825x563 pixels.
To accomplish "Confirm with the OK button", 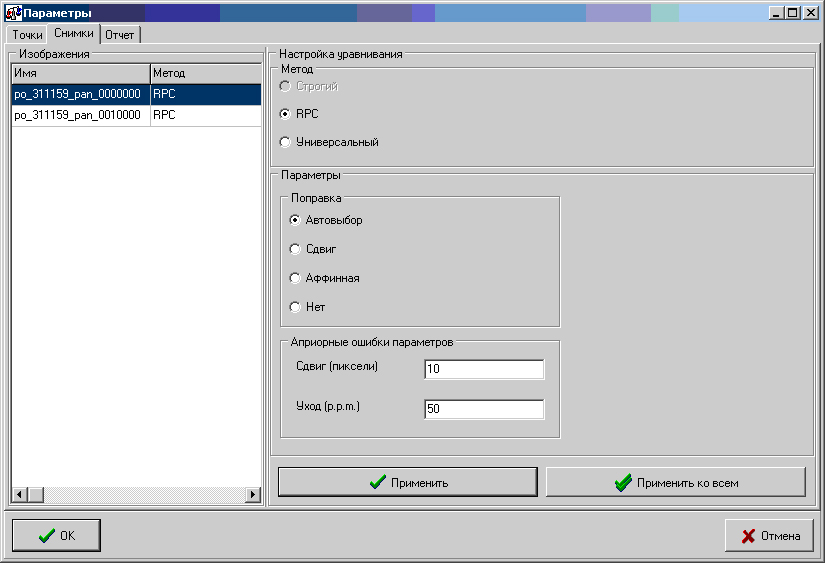I will pos(56,535).
